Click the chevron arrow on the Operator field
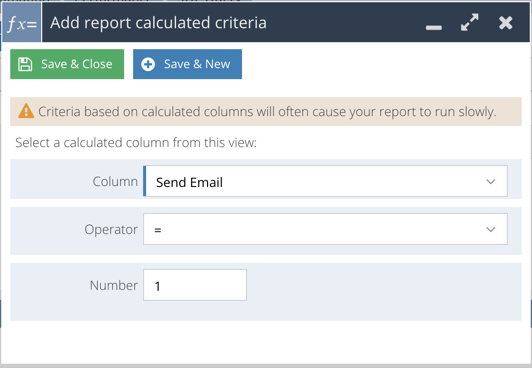This screenshot has width=532, height=368. pos(491,230)
